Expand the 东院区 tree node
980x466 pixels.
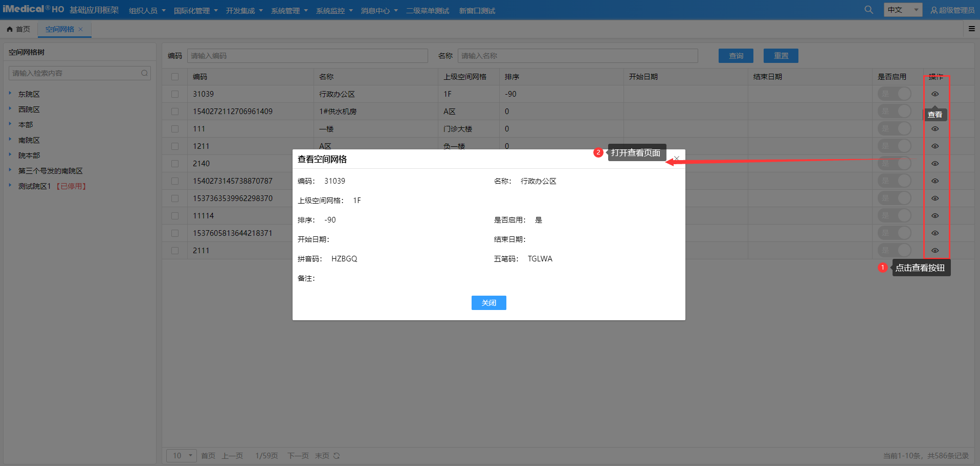(10, 94)
